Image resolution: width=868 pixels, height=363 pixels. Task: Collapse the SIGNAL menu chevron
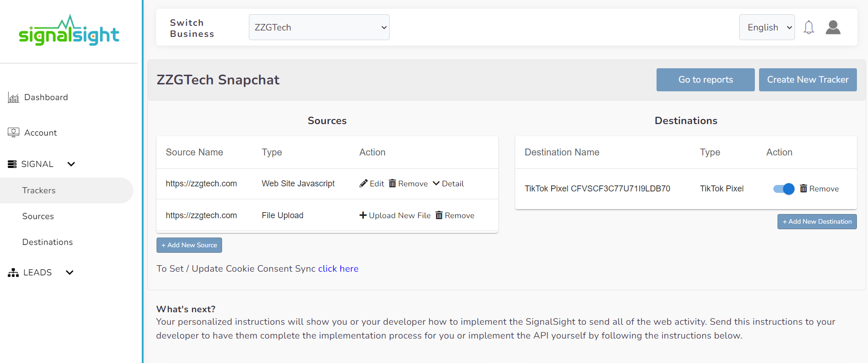pyautogui.click(x=71, y=164)
